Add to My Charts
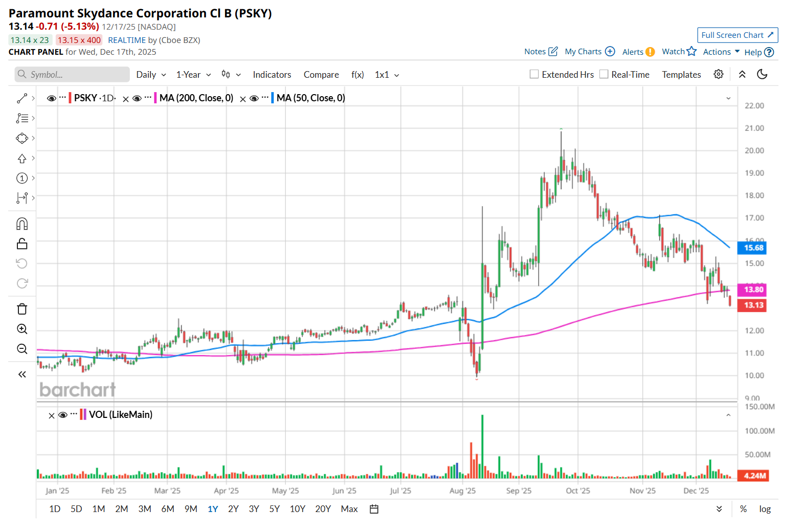 click(x=610, y=51)
